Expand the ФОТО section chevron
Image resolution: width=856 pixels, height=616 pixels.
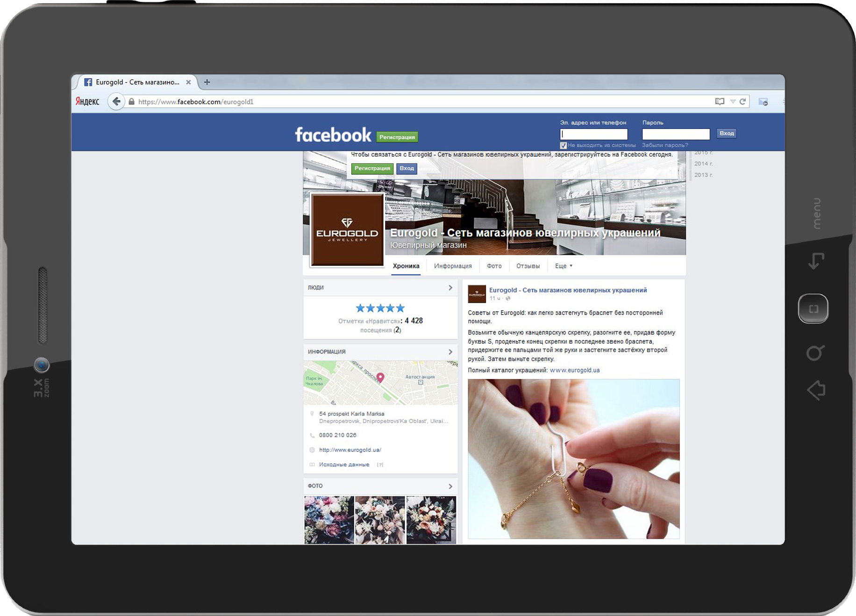click(x=450, y=486)
